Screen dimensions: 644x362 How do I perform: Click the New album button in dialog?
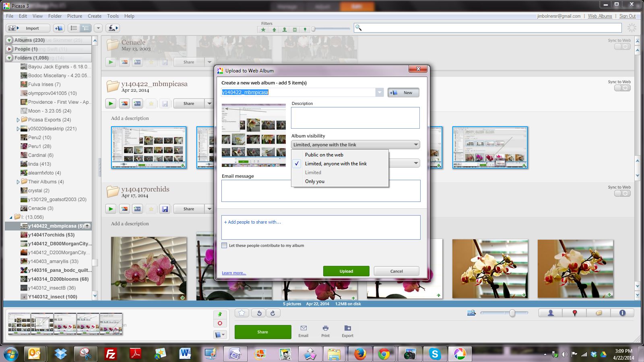click(x=403, y=93)
